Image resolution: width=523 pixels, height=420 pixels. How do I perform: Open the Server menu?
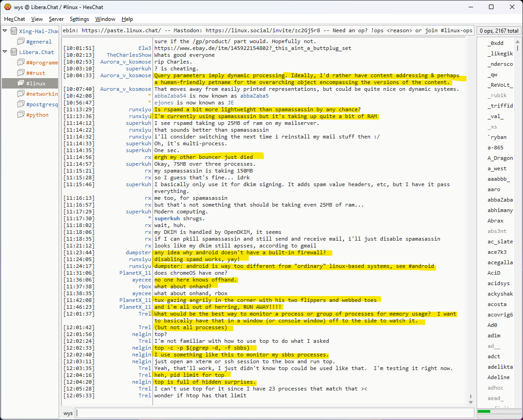pos(56,19)
